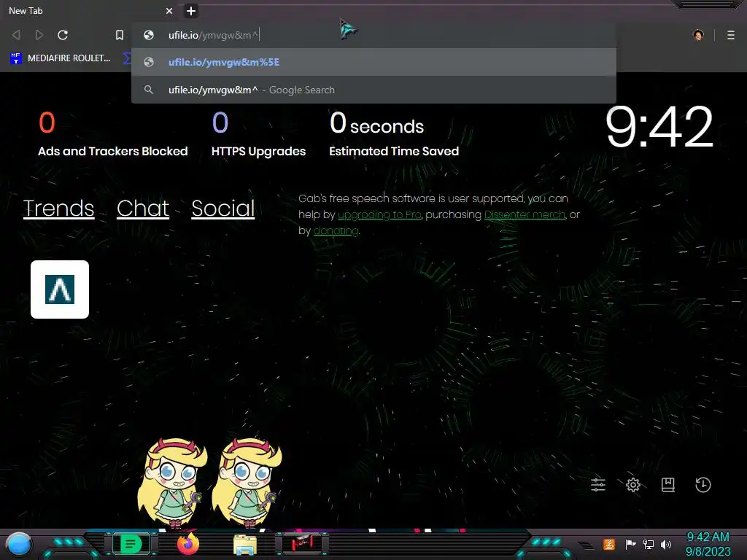Open bookmarks icon on new tab page

[x=668, y=485]
